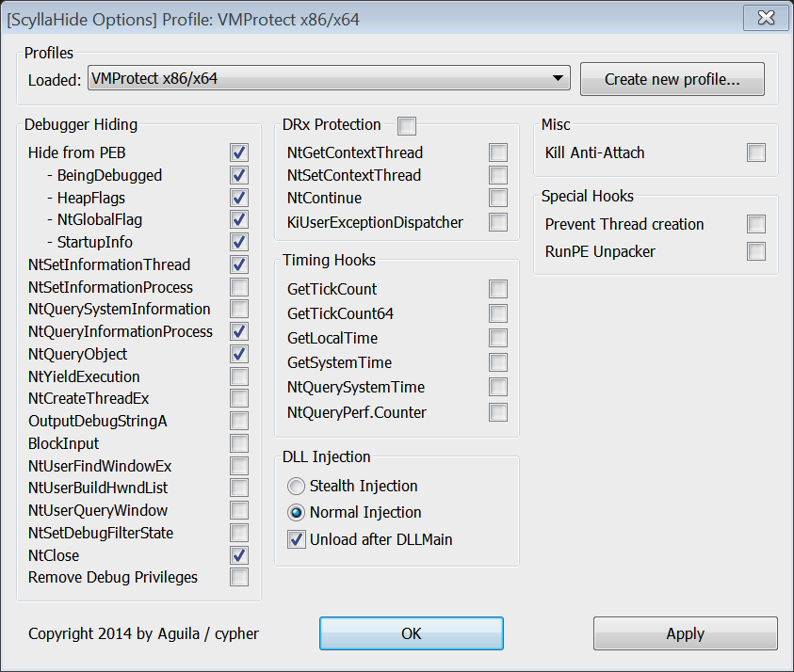The width and height of the screenshot is (794, 672).
Task: Check the NtGetContextThread box
Action: (x=498, y=152)
